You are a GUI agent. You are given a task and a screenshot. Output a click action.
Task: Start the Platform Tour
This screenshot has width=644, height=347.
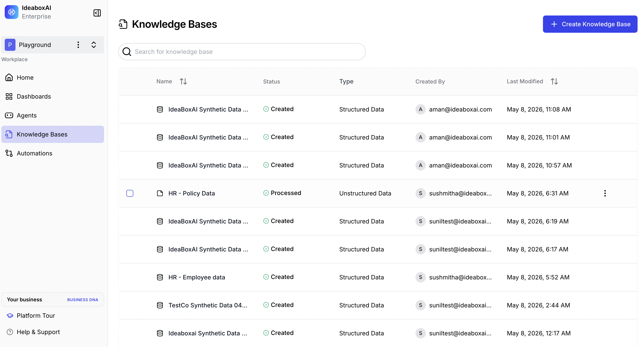(x=36, y=315)
